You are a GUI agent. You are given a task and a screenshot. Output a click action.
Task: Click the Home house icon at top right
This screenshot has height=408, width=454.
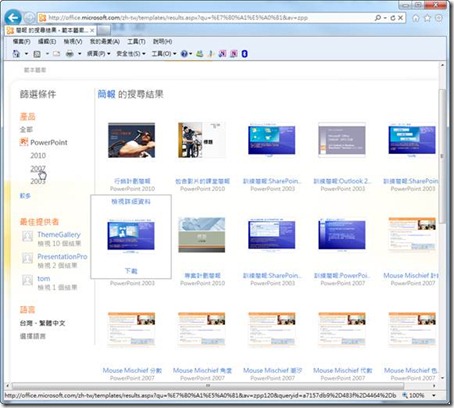[x=416, y=18]
